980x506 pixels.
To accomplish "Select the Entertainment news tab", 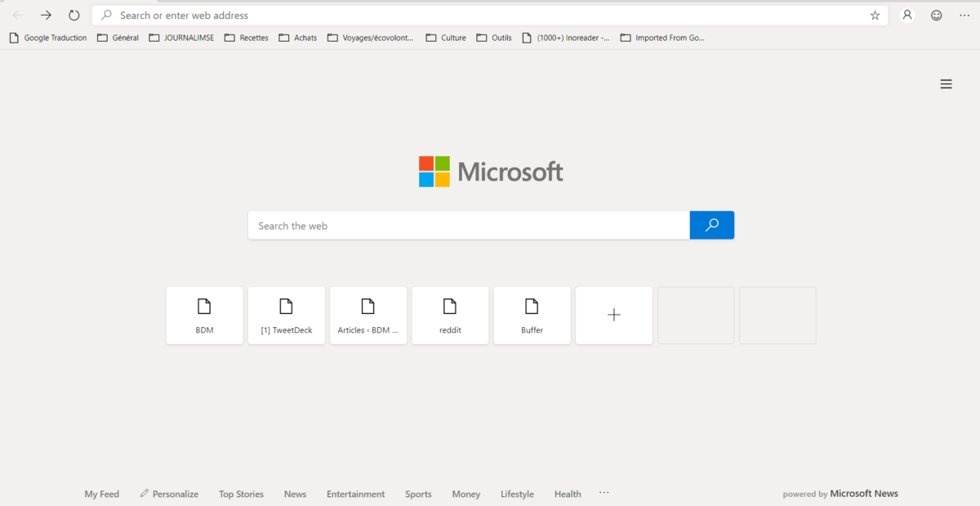I will point(355,494).
